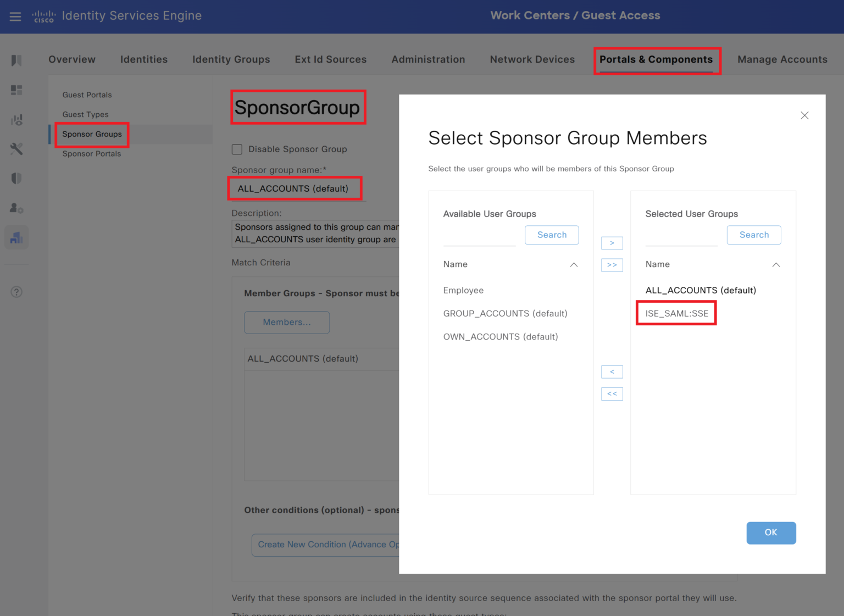The image size is (844, 616).
Task: Expand advanced options via Create New Condition
Action: pyautogui.click(x=331, y=545)
